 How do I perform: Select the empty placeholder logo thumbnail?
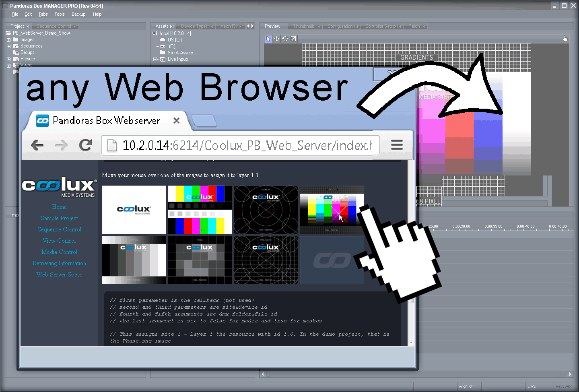click(332, 260)
